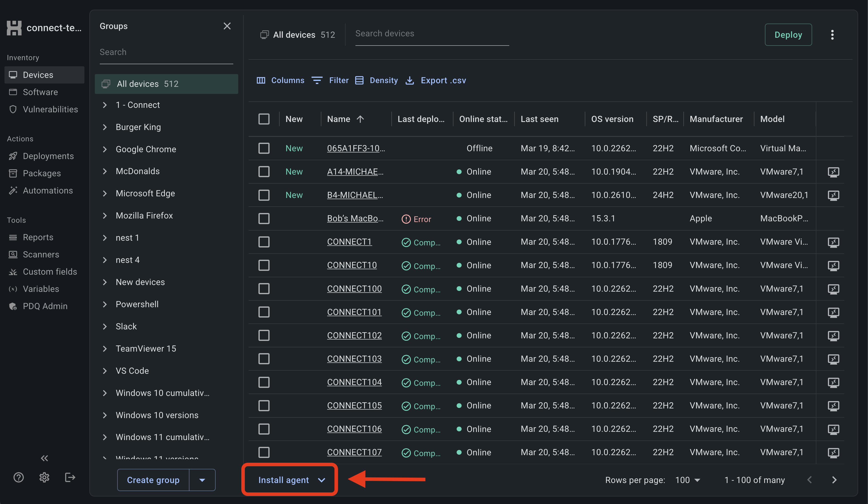The image size is (868, 504).
Task: Change table Density setting
Action: coord(376,80)
